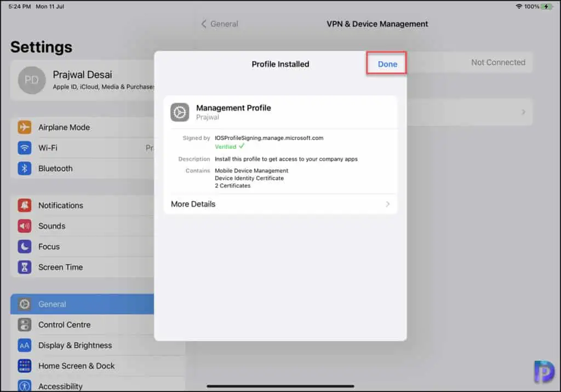Tap the home indicator bar
The image size is (561, 392).
280,387
